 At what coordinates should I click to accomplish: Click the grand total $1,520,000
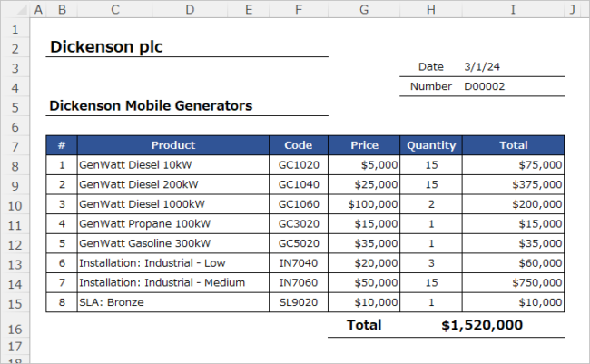[x=482, y=325]
